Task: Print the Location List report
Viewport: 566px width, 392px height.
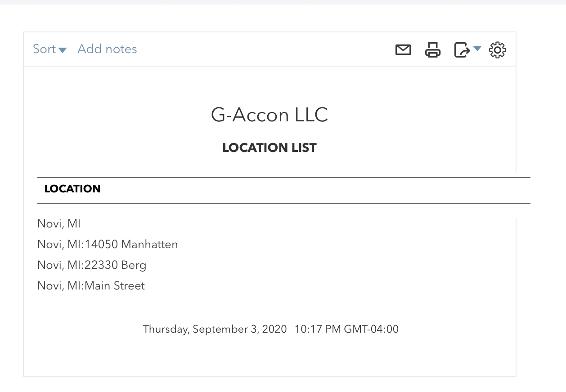Action: pyautogui.click(x=433, y=49)
